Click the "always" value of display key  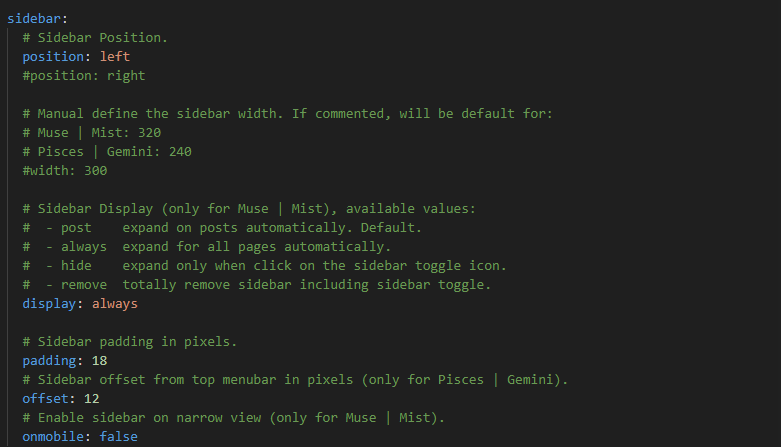point(119,303)
